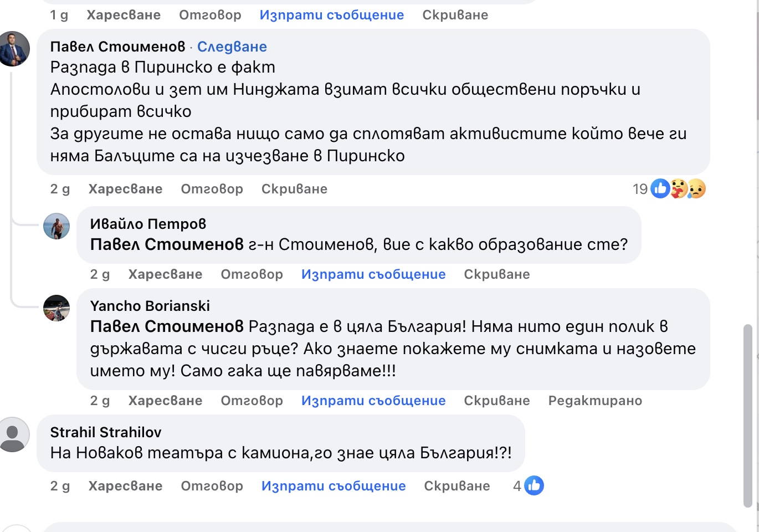Send a message to Ивайло Петров

coord(373,274)
